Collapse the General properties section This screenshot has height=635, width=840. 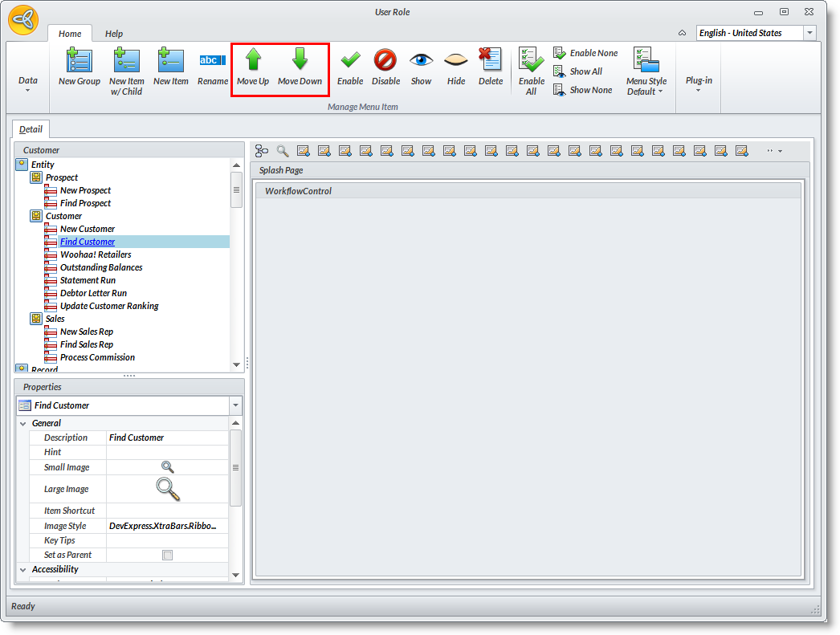(22, 423)
